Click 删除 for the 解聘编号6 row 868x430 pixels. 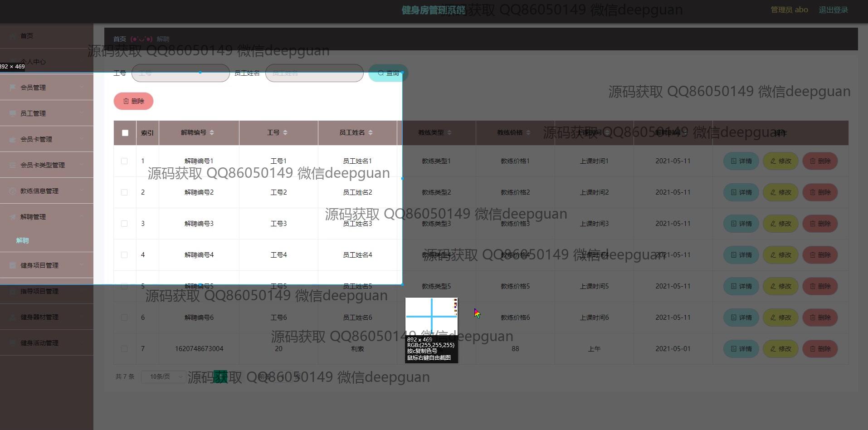[820, 318]
